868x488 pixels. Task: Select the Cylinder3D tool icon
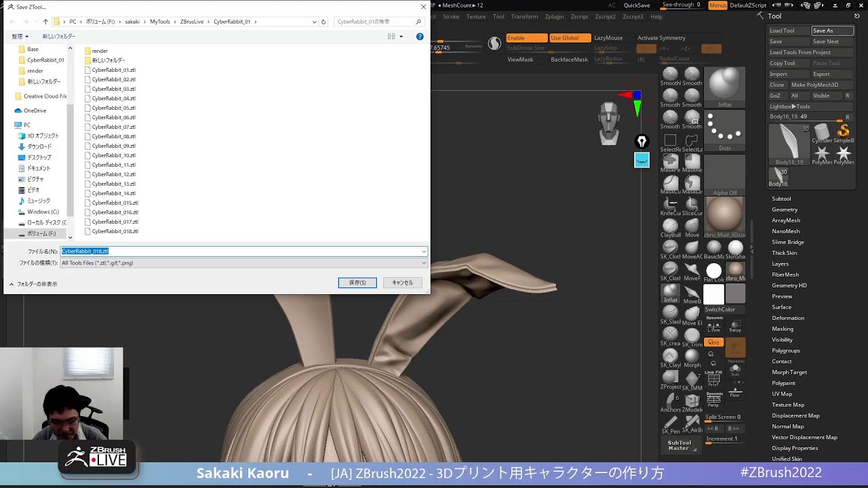point(822,132)
